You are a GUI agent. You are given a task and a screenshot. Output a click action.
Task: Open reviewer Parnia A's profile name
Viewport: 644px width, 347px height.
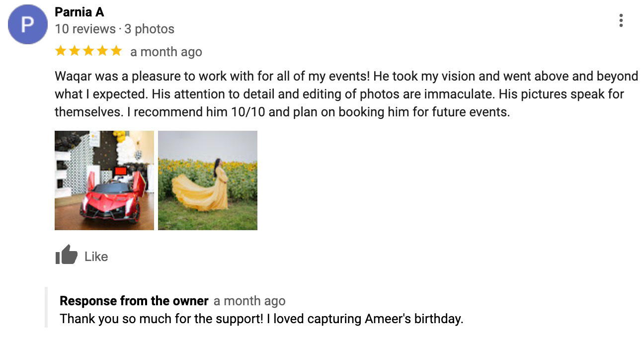point(79,12)
